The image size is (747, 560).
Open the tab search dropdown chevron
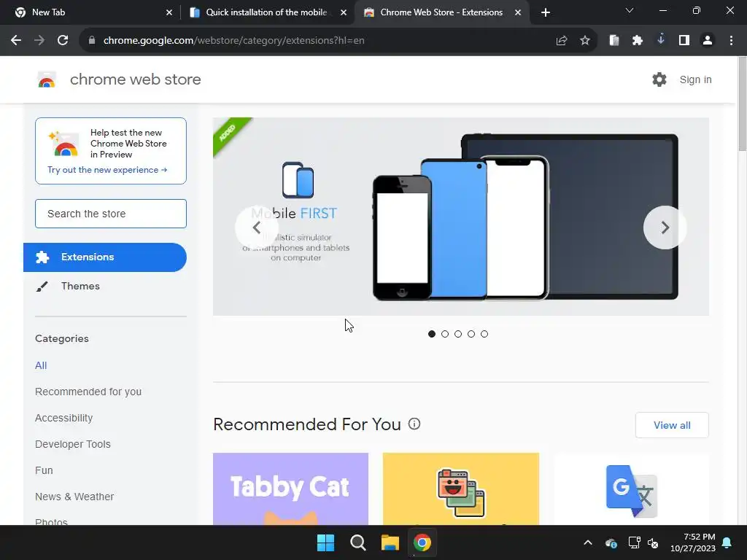[x=630, y=10]
